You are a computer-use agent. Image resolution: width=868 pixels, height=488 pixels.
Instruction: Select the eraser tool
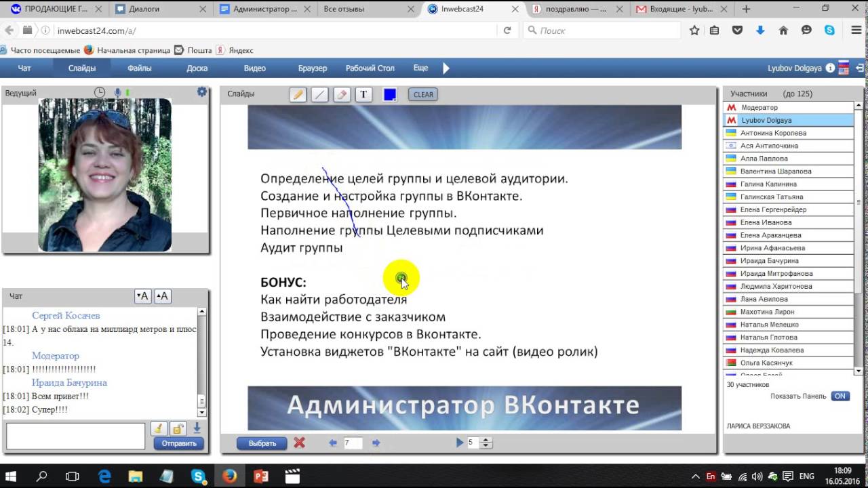tap(342, 94)
